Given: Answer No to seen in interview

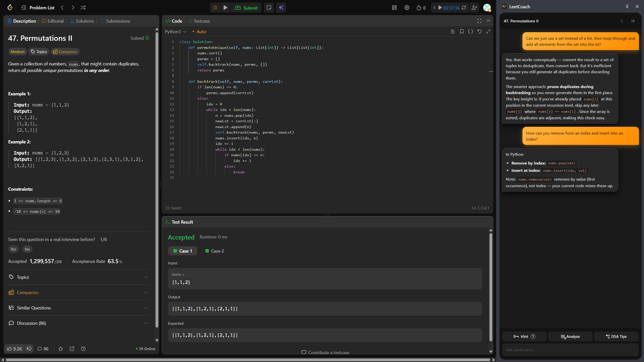Looking at the screenshot, I should tap(27, 249).
